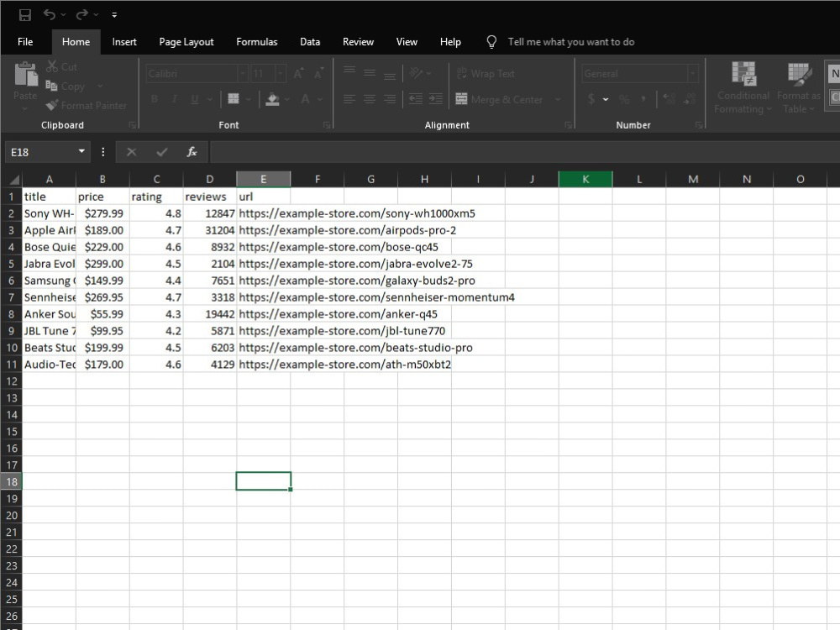Click the Accounting dollar format icon
Viewport: 840px width, 630px height.
[x=591, y=99]
